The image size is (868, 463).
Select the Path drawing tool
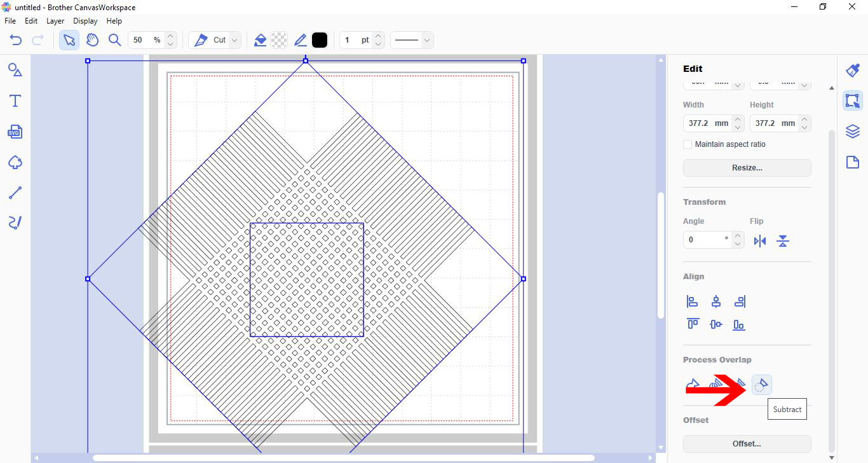point(15,193)
